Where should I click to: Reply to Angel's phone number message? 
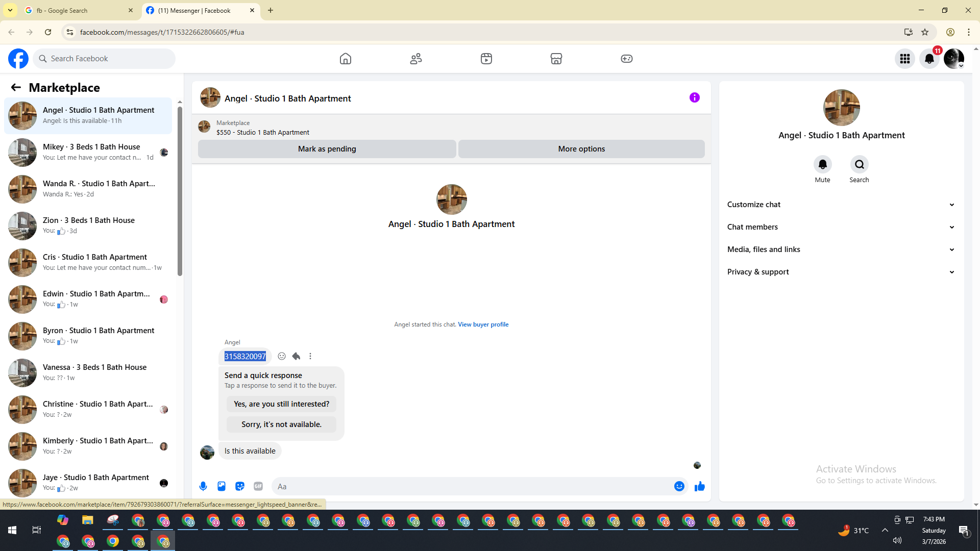point(296,356)
